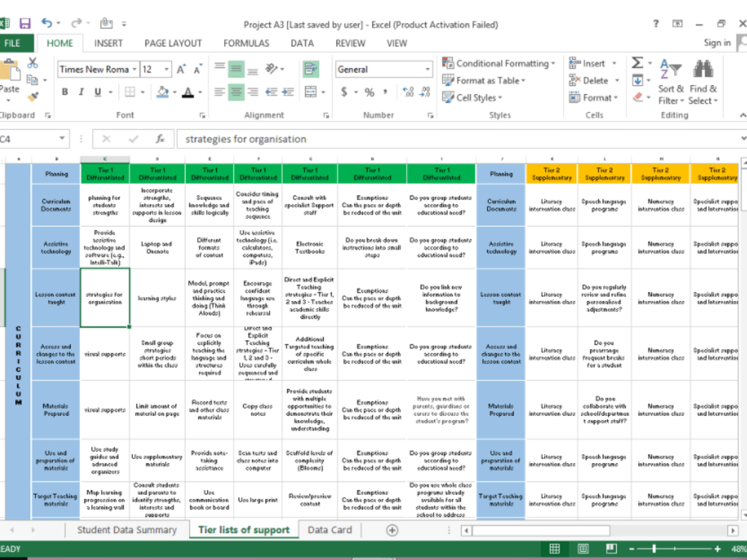747x560 pixels.
Task: Apply Accounting dollar number format
Action: (x=344, y=92)
